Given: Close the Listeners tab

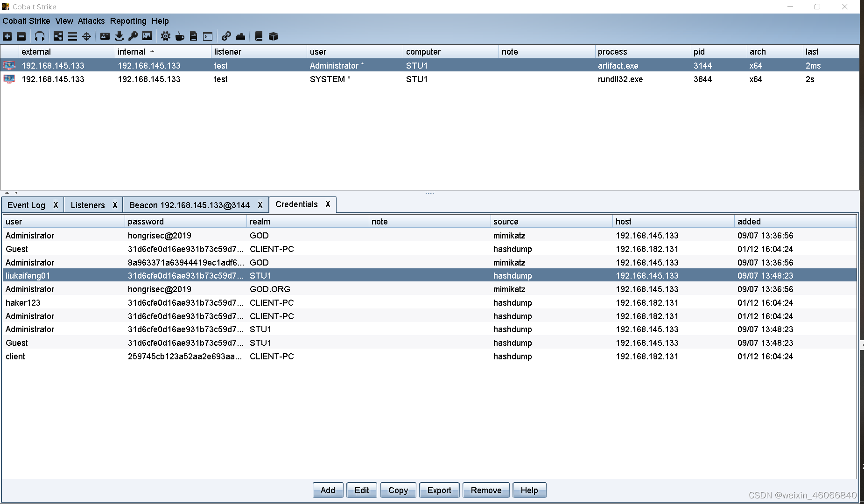Looking at the screenshot, I should pyautogui.click(x=115, y=205).
